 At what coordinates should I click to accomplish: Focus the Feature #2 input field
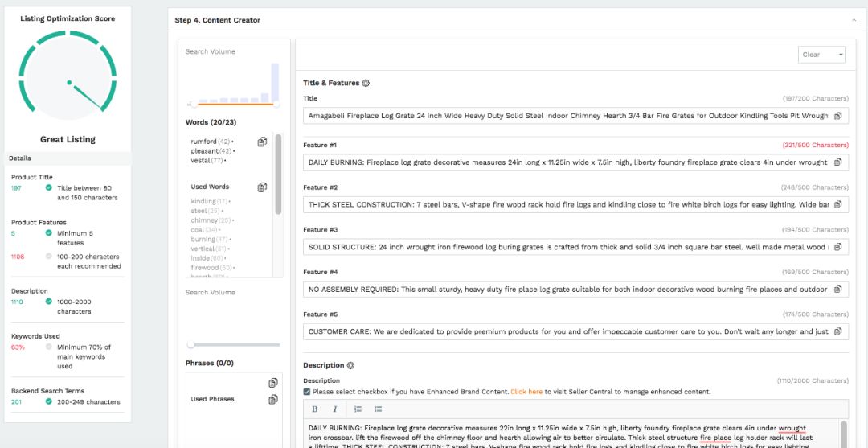(x=575, y=204)
